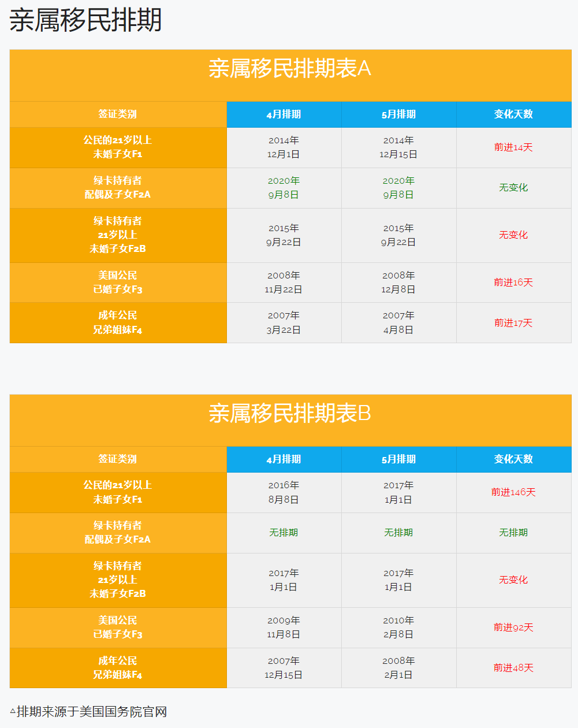Click green 无变化 cell in F2A row

pyautogui.click(x=513, y=188)
